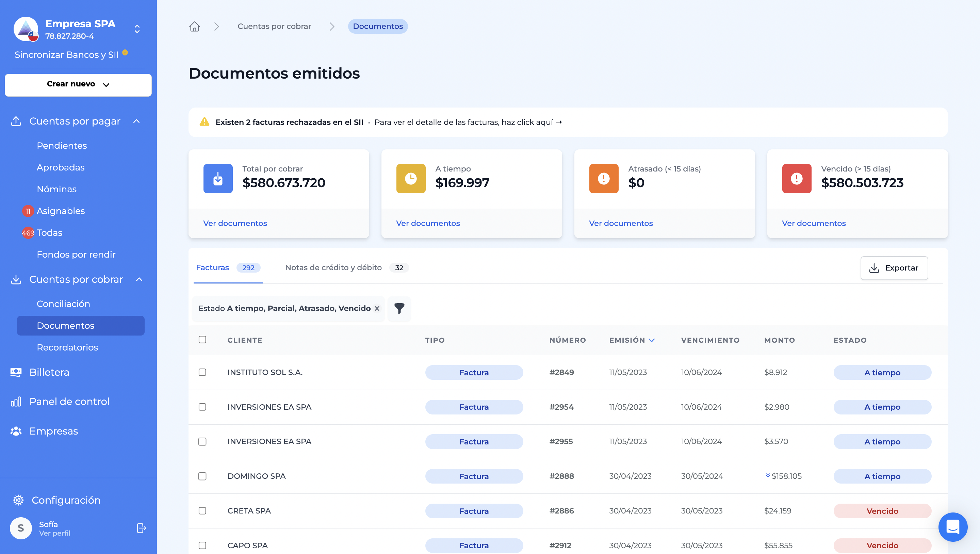Click the filter funnel icon
The width and height of the screenshot is (980, 554).
[x=399, y=309]
